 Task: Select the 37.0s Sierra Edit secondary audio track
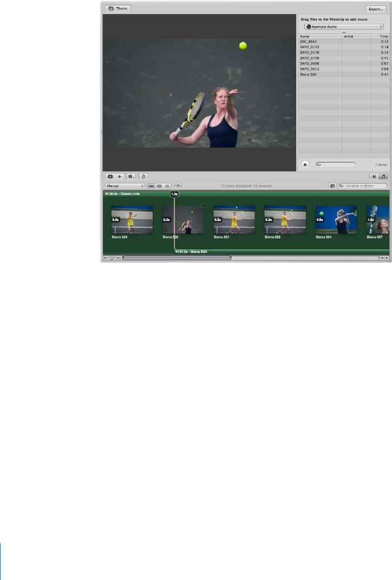pos(282,251)
